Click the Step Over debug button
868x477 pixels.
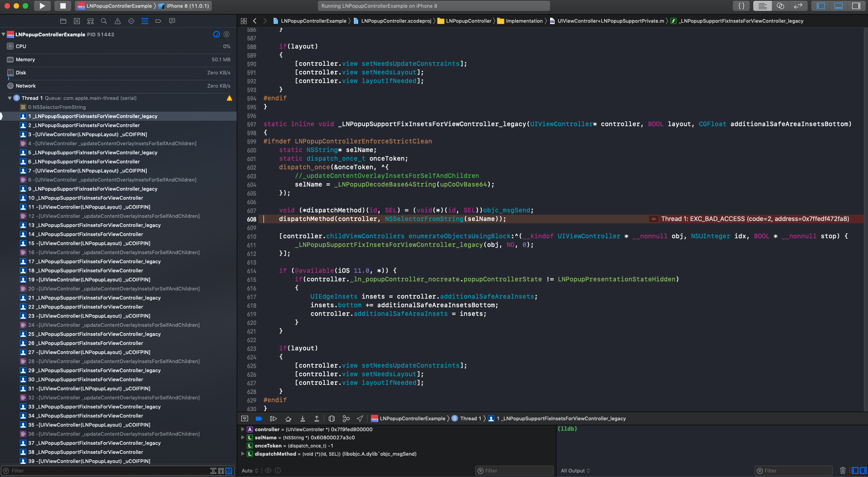click(x=288, y=418)
